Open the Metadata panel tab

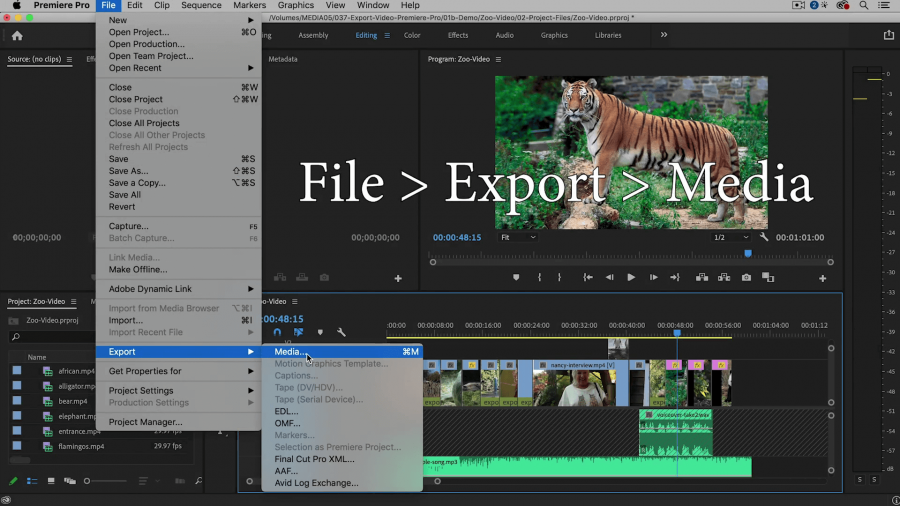(283, 59)
